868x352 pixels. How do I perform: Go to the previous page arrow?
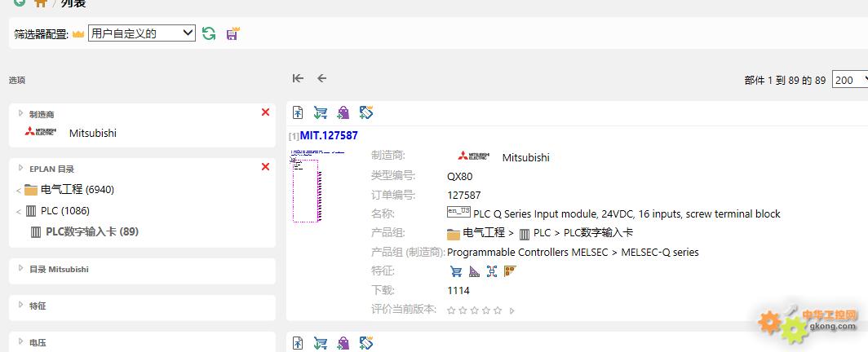(321, 78)
